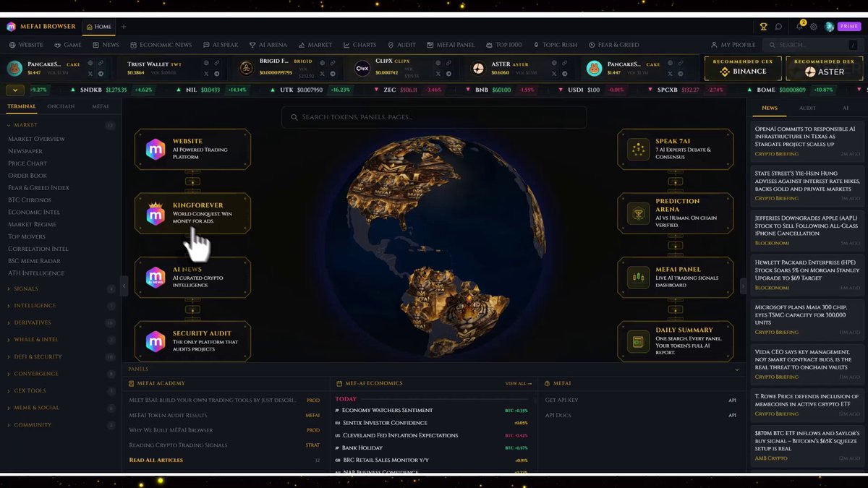The height and width of the screenshot is (488, 868).
Task: Collapse the Market section in sidebar
Action: [61, 125]
